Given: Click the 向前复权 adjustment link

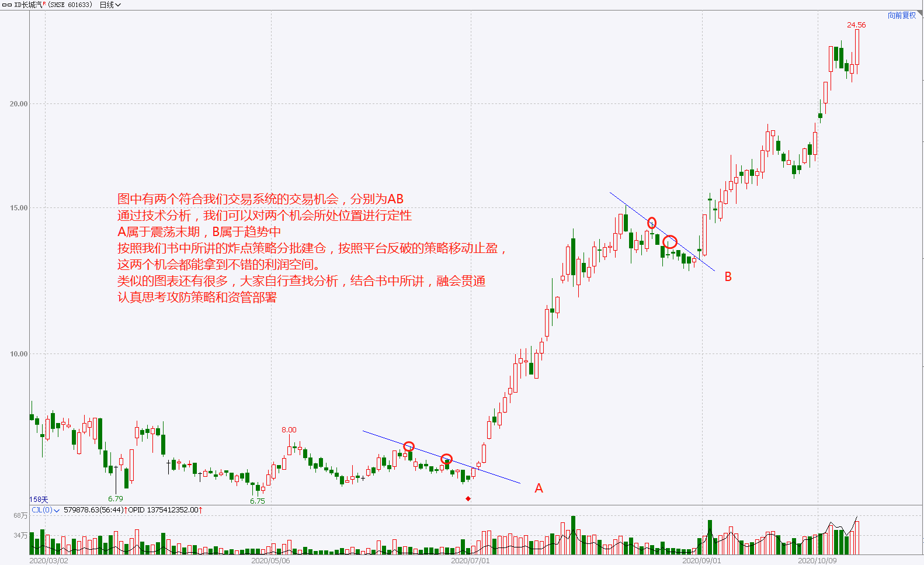Looking at the screenshot, I should point(902,15).
